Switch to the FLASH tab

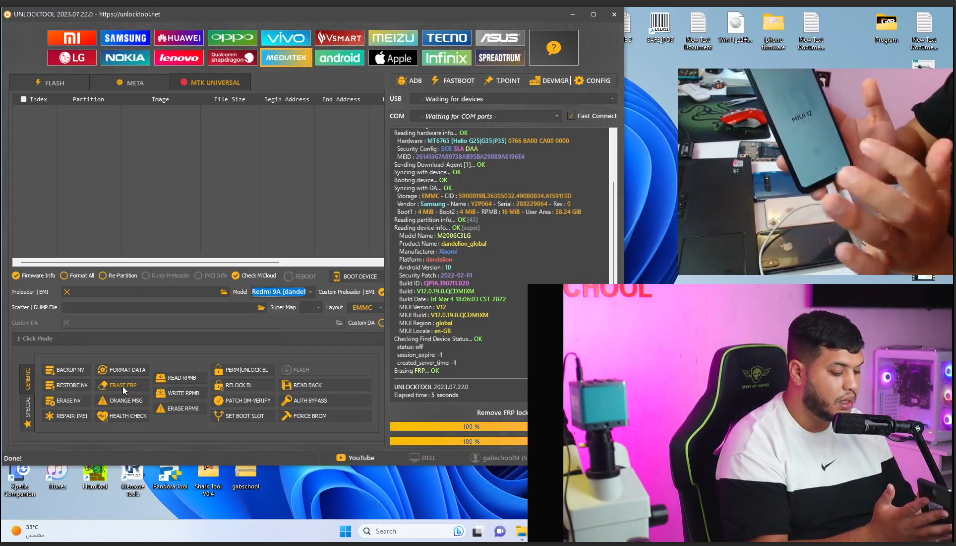49,82
